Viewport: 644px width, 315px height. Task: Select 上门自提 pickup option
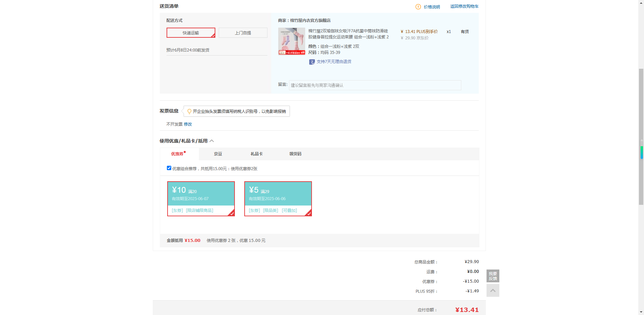pyautogui.click(x=243, y=33)
